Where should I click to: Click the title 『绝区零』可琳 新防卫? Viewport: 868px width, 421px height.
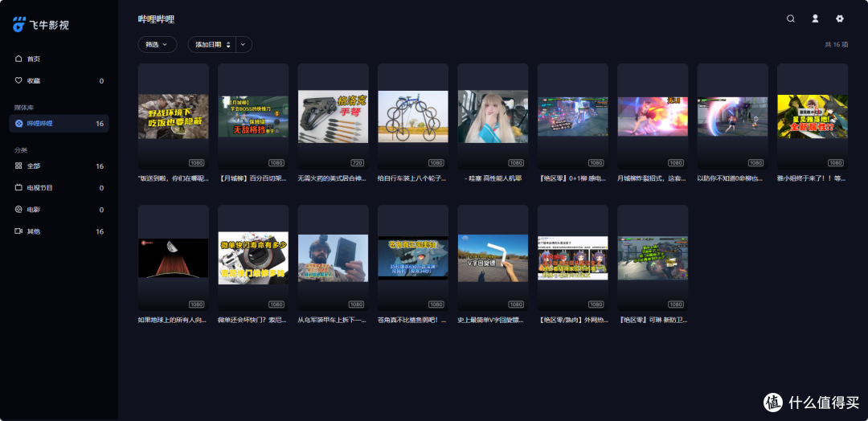[x=653, y=320]
